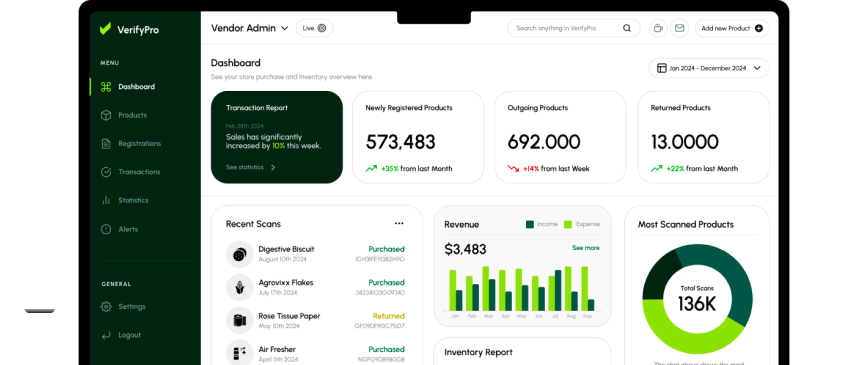Click the Logout arrow icon
This screenshot has width=868, height=365.
click(106, 335)
